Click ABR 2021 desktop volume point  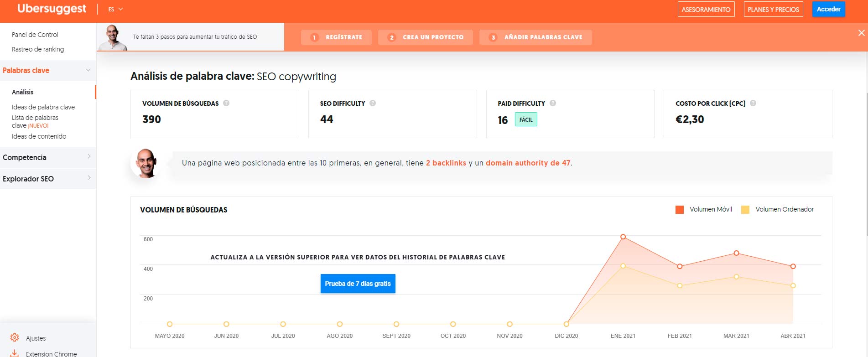coord(793,286)
